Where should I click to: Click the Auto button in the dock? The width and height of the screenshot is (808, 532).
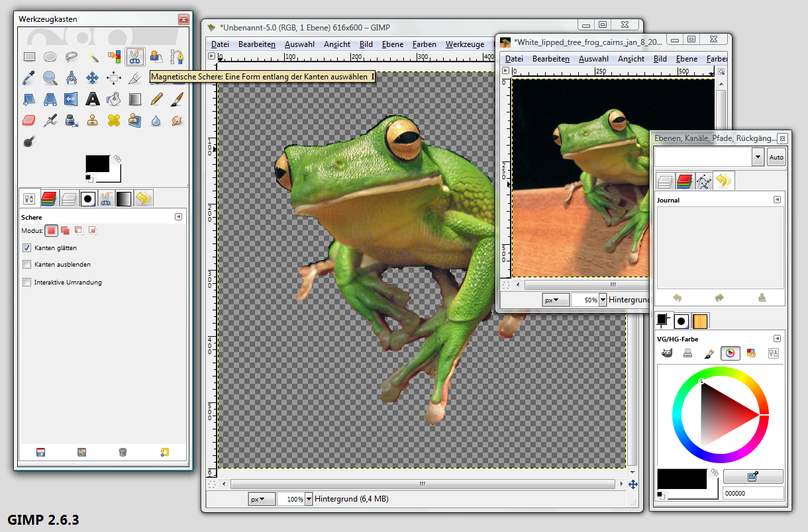pyautogui.click(x=776, y=157)
